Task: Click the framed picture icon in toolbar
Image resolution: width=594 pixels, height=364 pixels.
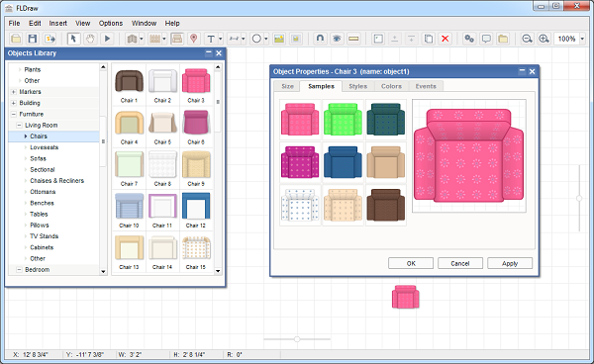Action: coord(296,39)
